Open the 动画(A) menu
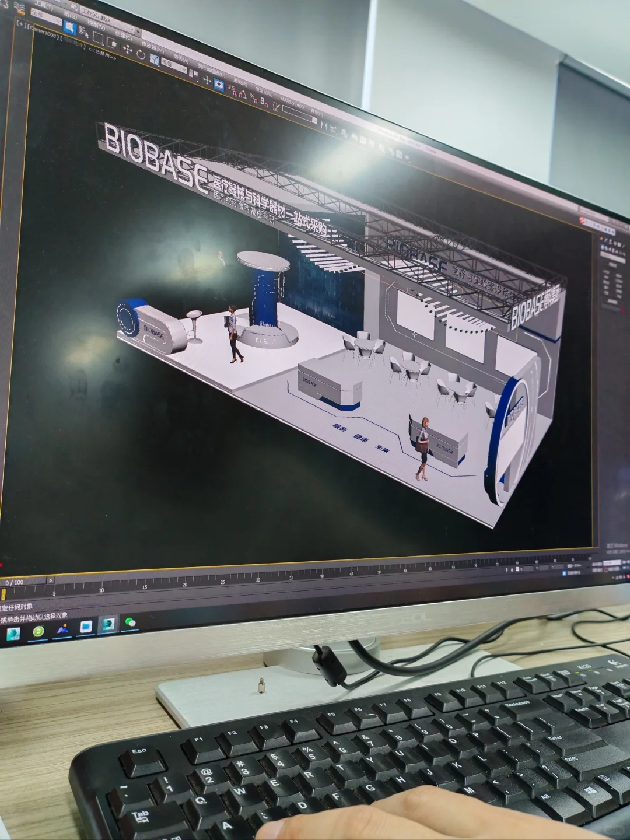Image resolution: width=630 pixels, height=840 pixels. (181, 57)
